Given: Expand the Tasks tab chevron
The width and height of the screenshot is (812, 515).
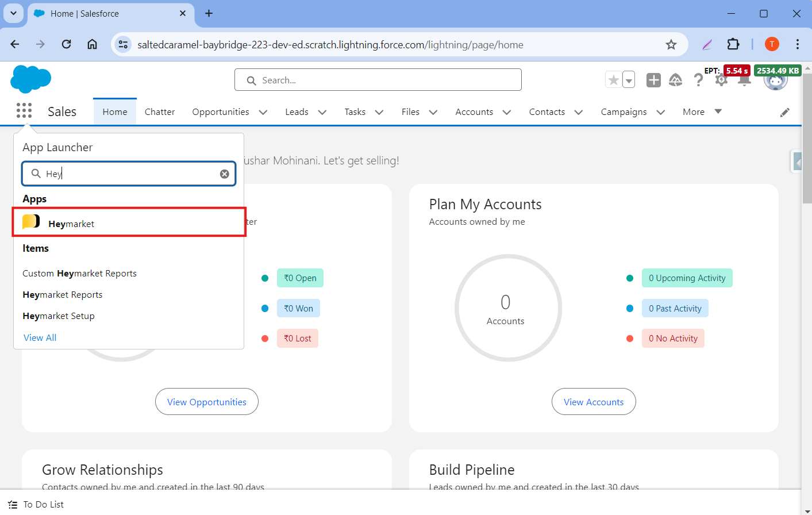Looking at the screenshot, I should pos(379,112).
